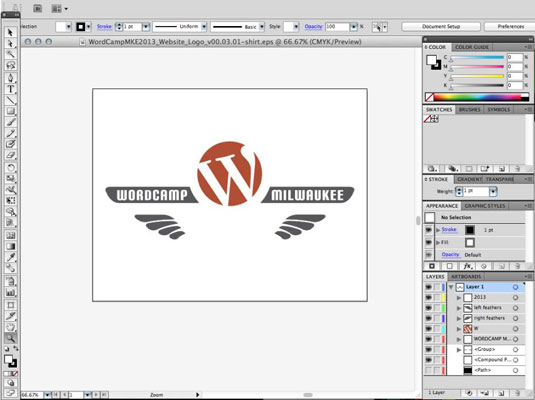Hide the left feathers layer

[429, 308]
